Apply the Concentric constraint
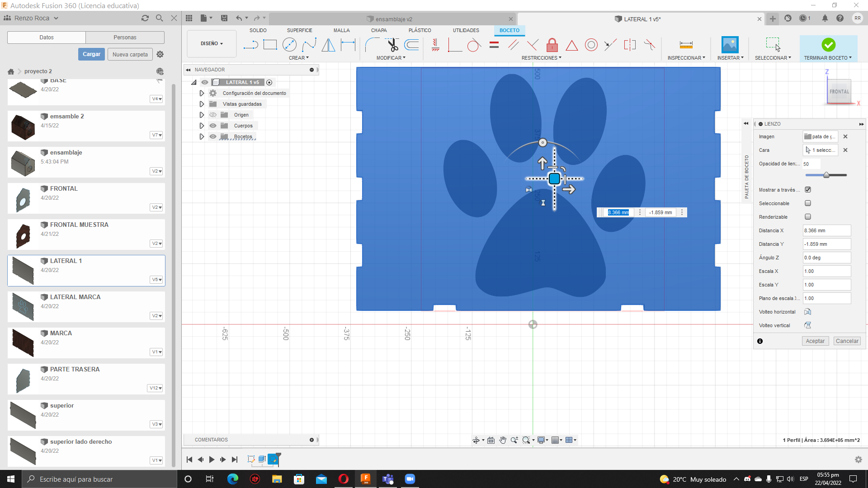This screenshot has height=488, width=868. (x=591, y=45)
